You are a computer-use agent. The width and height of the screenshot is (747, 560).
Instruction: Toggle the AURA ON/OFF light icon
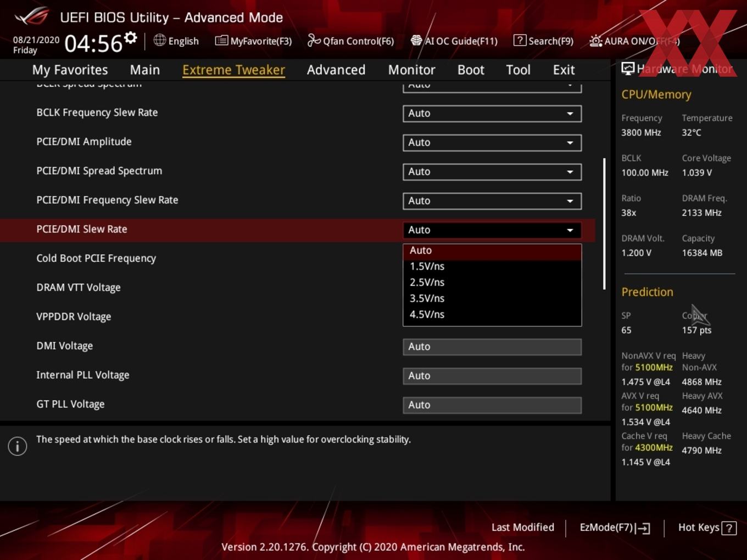point(595,41)
